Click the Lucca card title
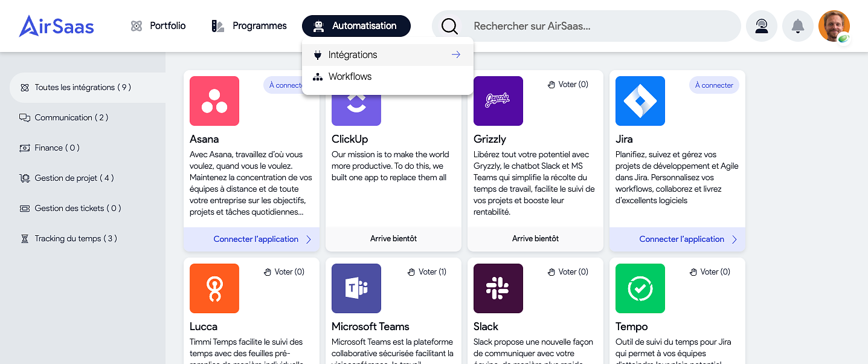 pos(204,327)
